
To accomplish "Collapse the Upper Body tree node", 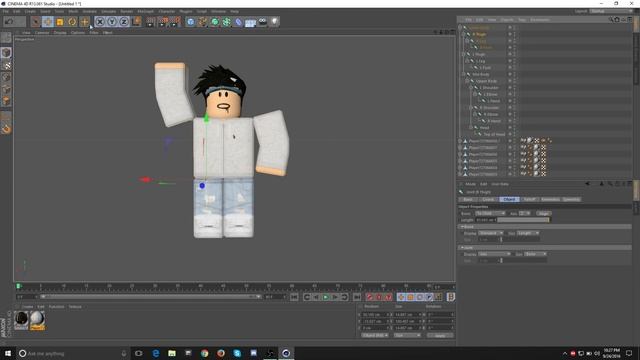I will 467,81.
